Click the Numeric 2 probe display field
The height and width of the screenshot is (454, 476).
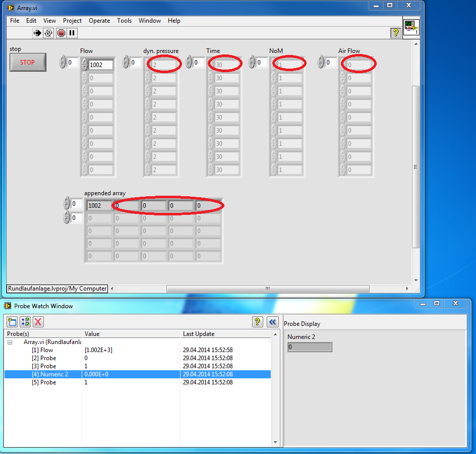tap(310, 347)
